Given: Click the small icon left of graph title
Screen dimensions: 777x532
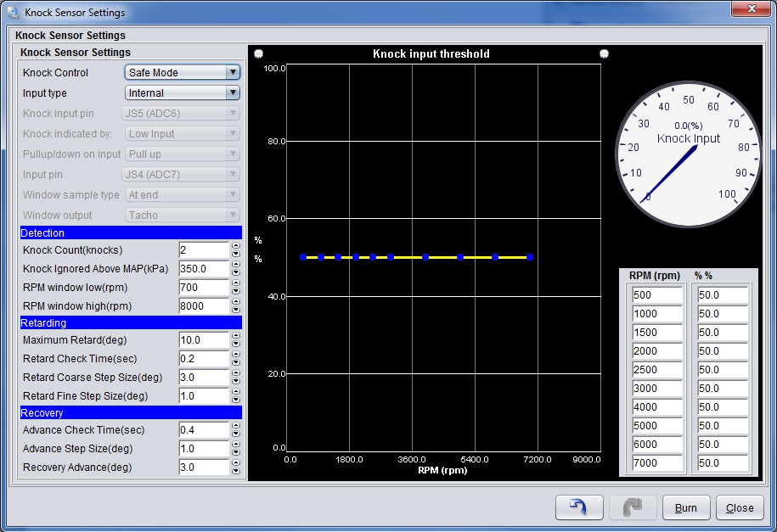Looking at the screenshot, I should [258, 53].
